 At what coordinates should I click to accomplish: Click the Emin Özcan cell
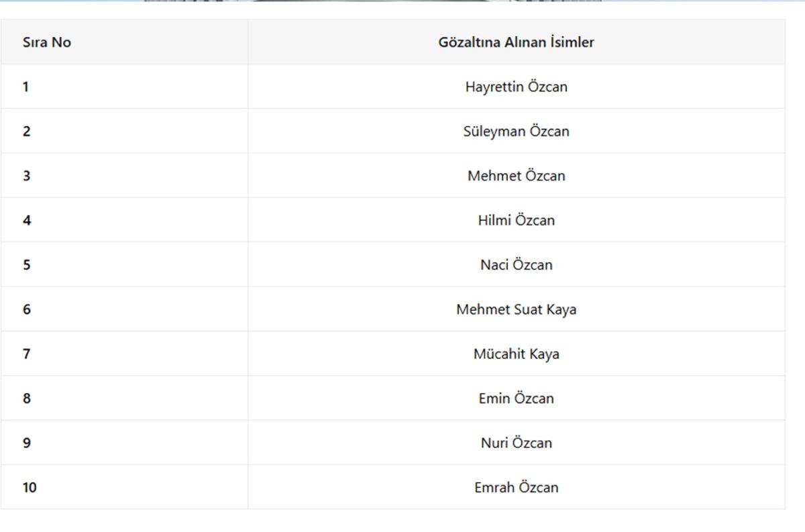click(x=516, y=398)
